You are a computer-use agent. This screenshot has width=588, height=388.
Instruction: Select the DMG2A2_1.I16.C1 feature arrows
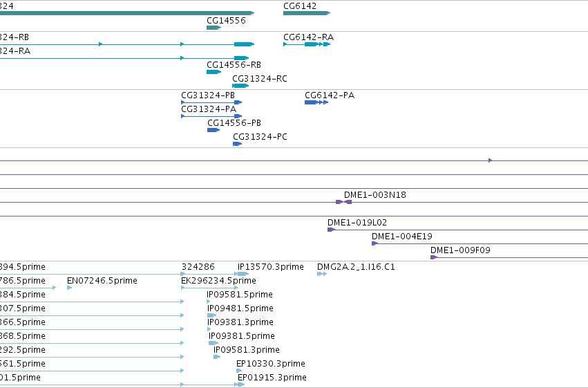point(322,274)
